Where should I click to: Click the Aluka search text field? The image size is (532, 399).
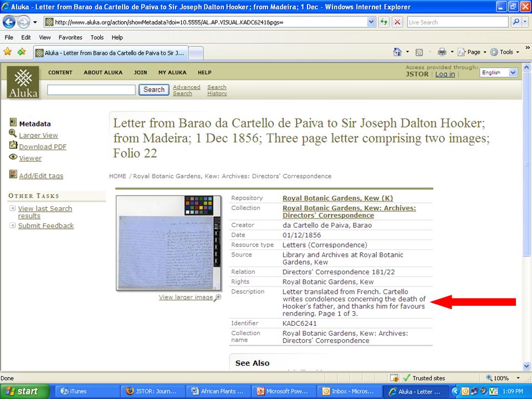tap(91, 90)
